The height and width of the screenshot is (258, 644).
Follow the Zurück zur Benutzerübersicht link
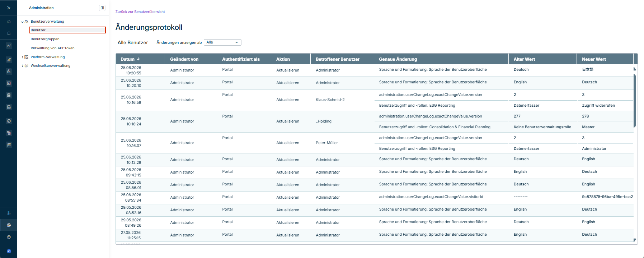pyautogui.click(x=140, y=12)
